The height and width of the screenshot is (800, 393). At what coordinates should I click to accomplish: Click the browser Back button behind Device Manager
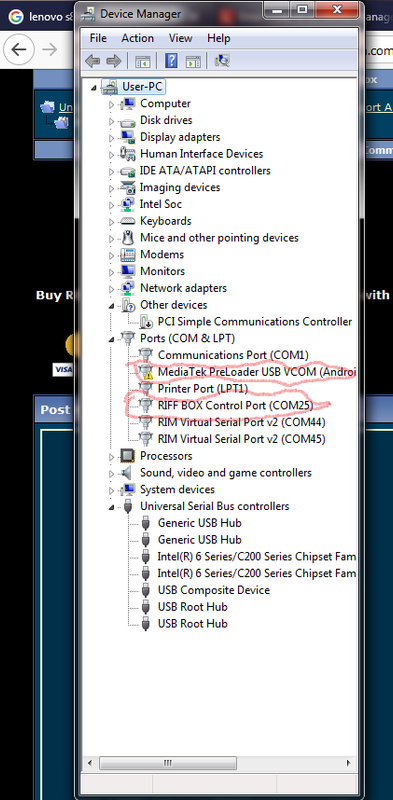pos(18,49)
